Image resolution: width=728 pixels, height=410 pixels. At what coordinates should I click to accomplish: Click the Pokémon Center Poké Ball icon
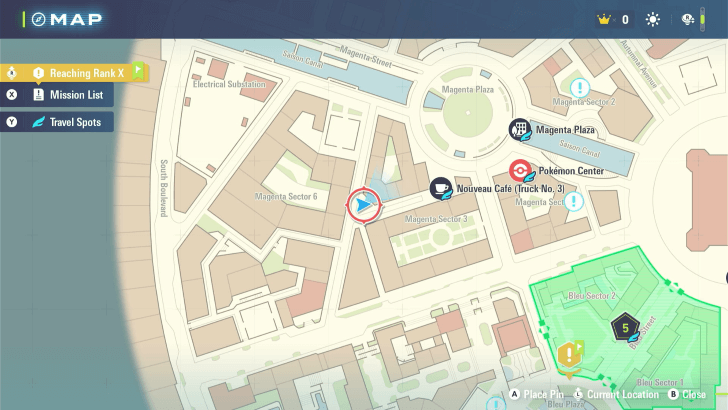tap(519, 171)
